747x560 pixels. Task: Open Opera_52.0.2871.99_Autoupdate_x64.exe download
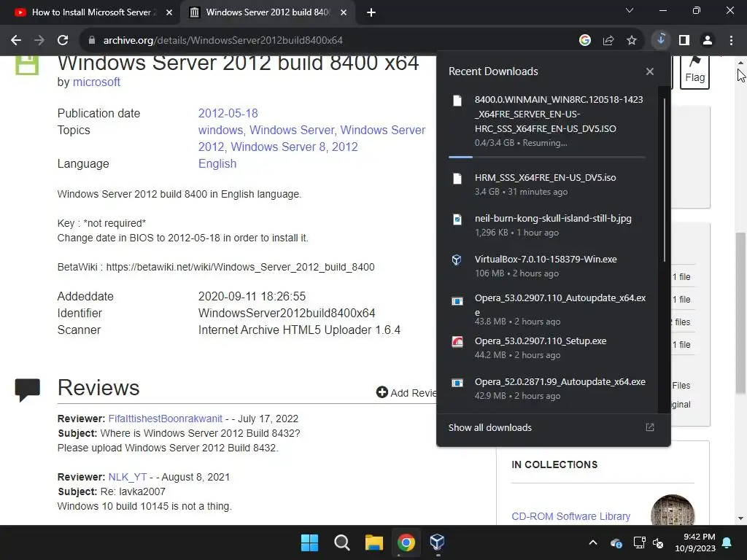pos(547,389)
